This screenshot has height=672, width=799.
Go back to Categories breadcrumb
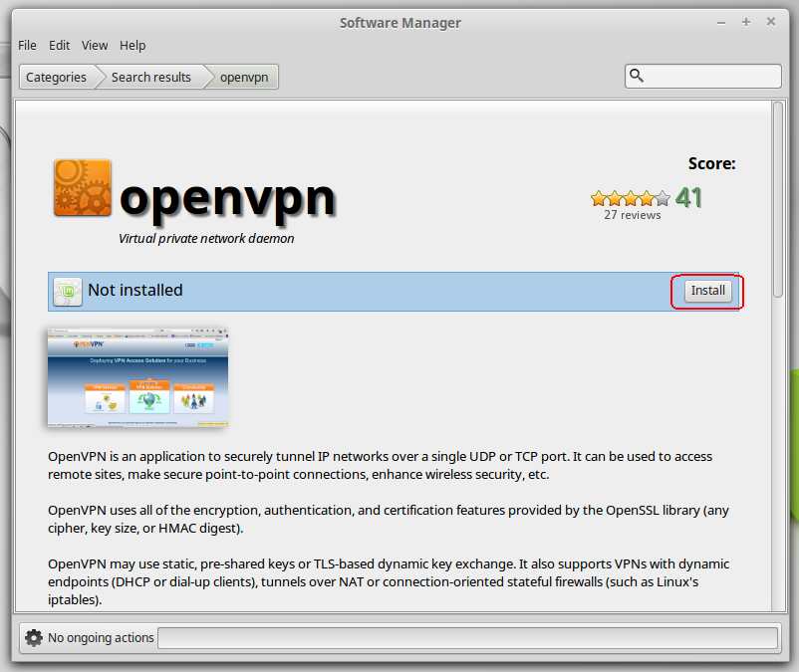click(x=57, y=77)
